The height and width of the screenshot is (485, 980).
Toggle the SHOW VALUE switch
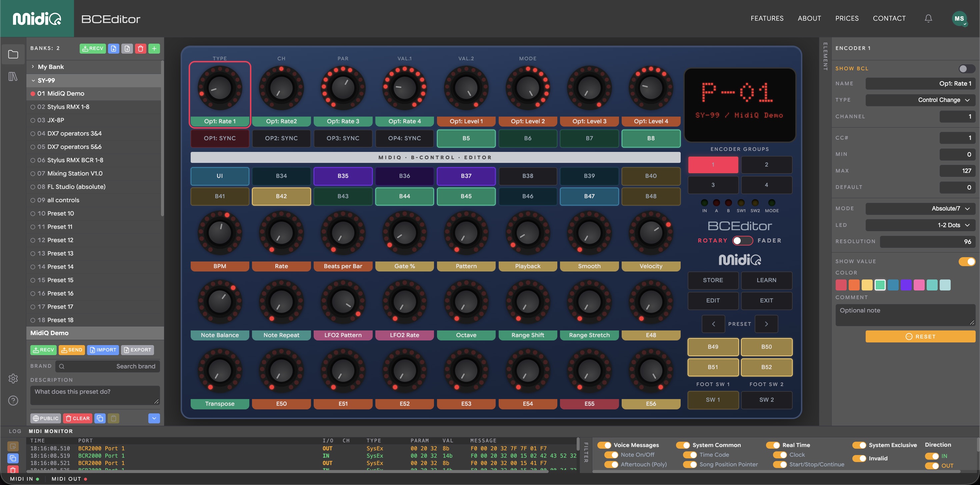[x=967, y=261]
